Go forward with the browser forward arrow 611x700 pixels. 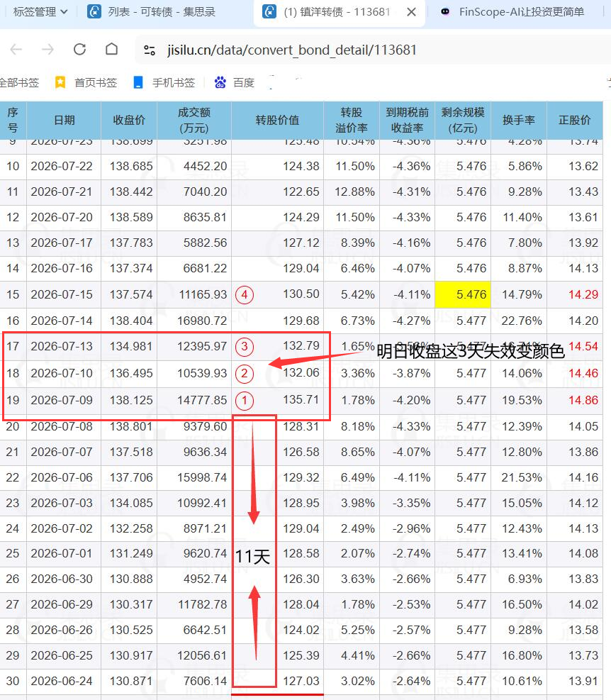click(47, 50)
